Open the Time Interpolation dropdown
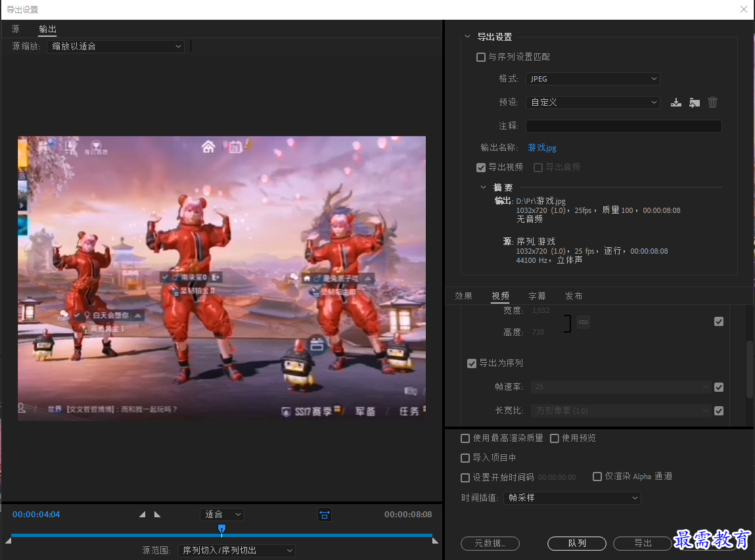The height and width of the screenshot is (560, 755). click(x=572, y=498)
